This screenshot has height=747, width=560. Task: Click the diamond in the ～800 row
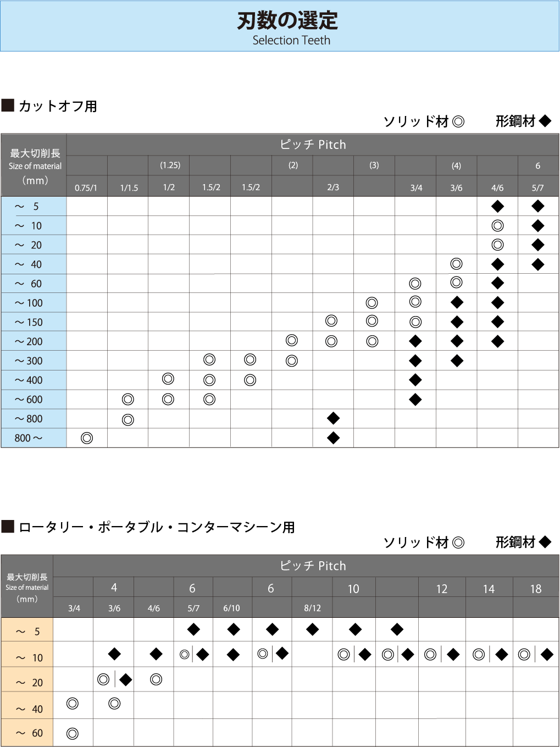(333, 419)
